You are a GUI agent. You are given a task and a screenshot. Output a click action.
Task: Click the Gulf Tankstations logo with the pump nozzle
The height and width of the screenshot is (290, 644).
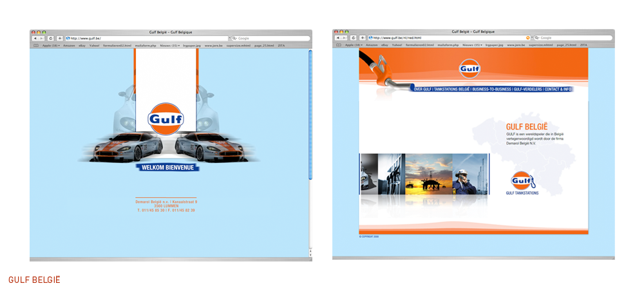click(522, 180)
